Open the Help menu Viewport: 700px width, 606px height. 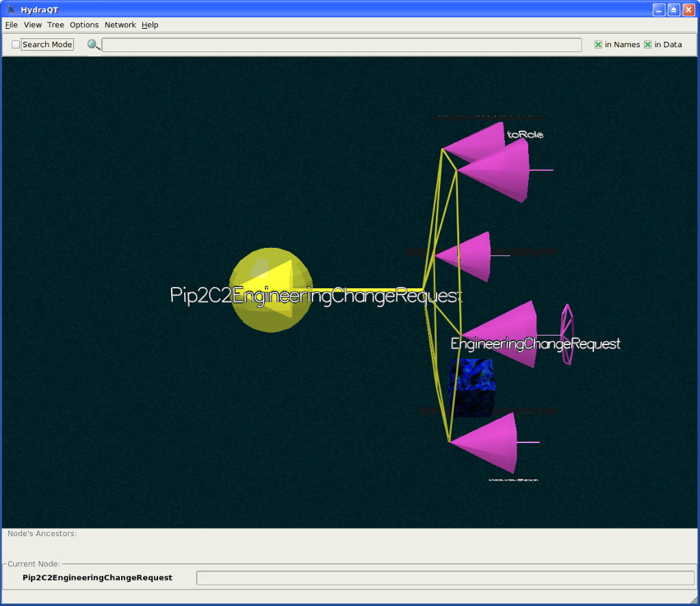pos(150,25)
